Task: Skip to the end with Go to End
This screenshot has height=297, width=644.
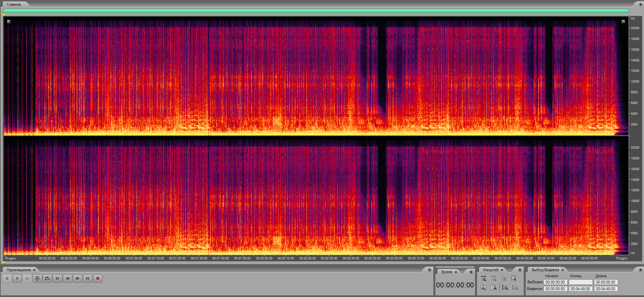Action: point(88,278)
